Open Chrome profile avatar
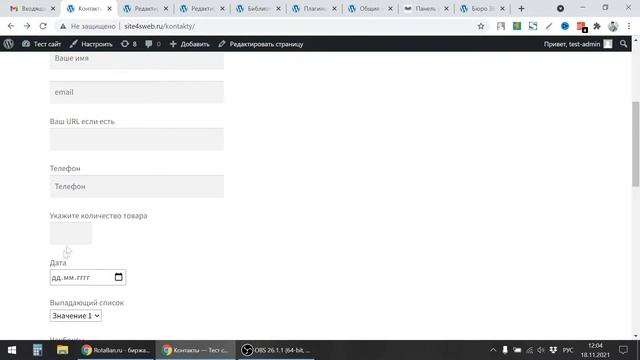640x360 pixels. pyautogui.click(x=613, y=26)
